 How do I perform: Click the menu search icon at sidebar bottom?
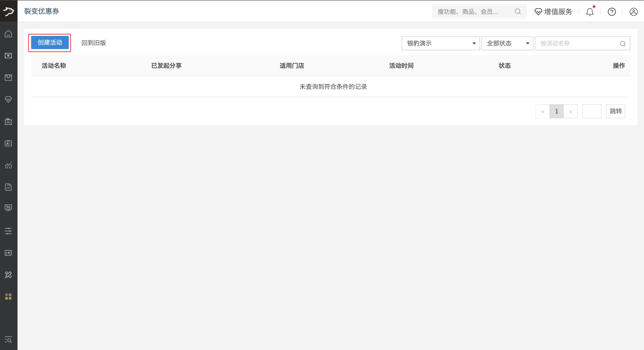click(x=9, y=339)
